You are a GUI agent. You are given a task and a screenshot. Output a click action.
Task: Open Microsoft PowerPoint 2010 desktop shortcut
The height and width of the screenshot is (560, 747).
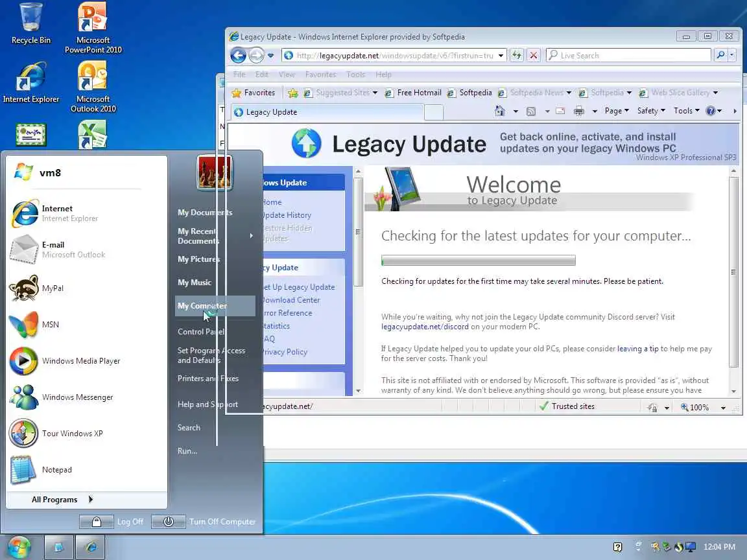(x=93, y=28)
